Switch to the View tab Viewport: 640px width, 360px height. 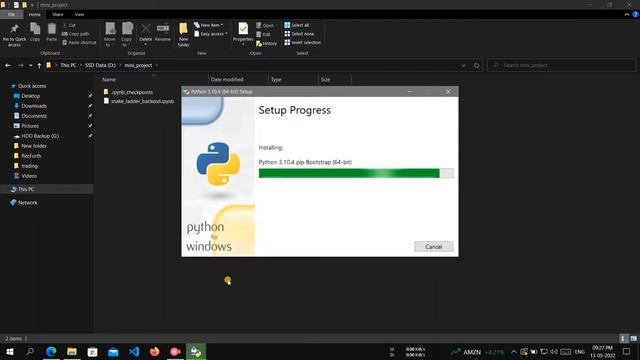pos(79,14)
